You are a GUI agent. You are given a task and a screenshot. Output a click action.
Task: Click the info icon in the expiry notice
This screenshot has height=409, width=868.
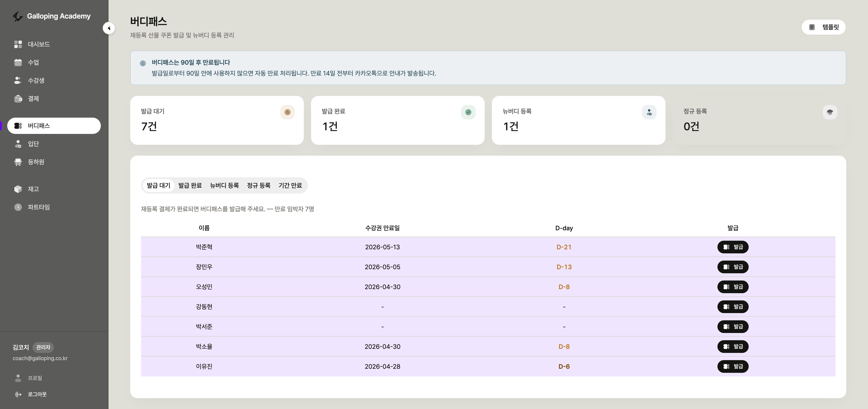click(x=143, y=63)
